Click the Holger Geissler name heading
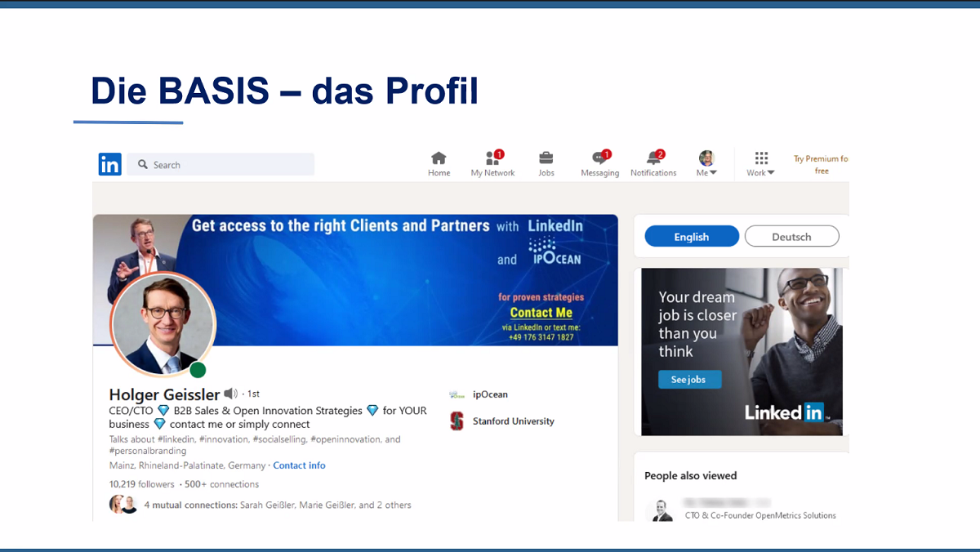This screenshot has height=552, width=980. pos(165,394)
